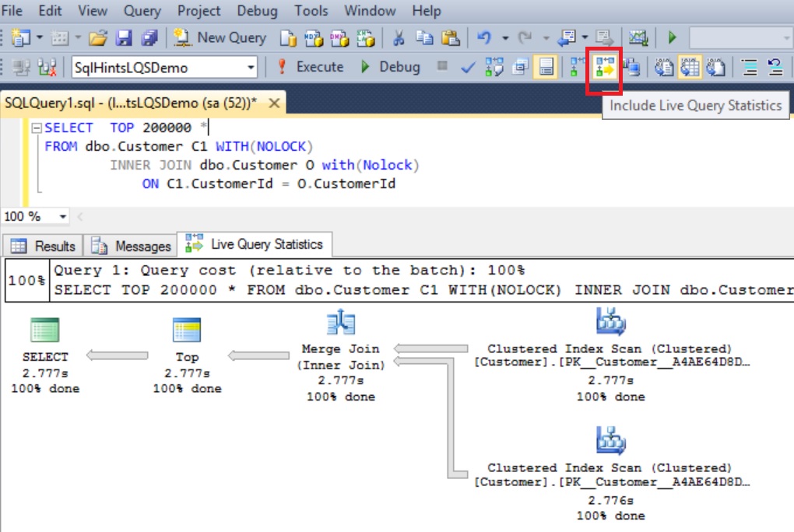Viewport: 794px width, 532px height.
Task: Click the Save file floppy icon
Action: point(124,37)
